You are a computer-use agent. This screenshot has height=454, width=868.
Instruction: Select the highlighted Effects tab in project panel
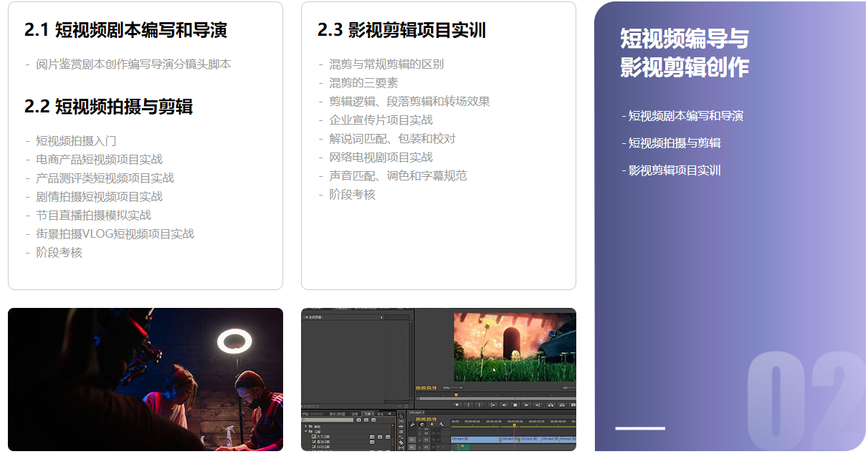[x=367, y=414]
